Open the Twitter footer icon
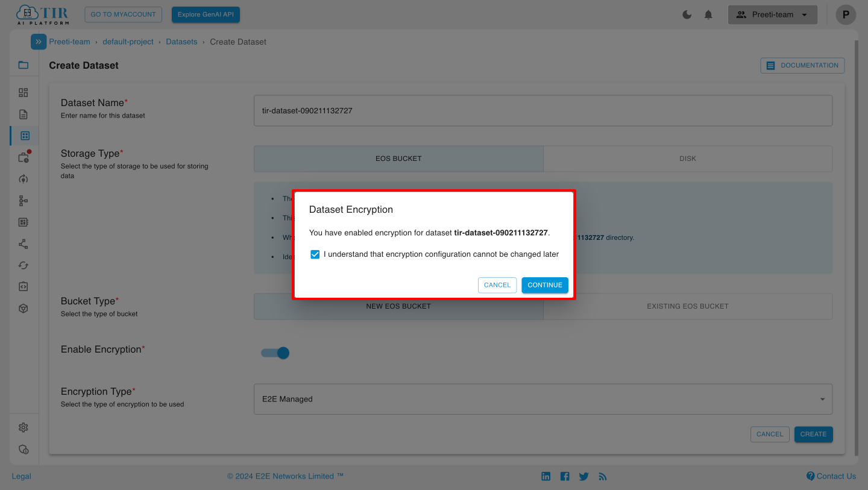The width and height of the screenshot is (868, 490). point(583,476)
